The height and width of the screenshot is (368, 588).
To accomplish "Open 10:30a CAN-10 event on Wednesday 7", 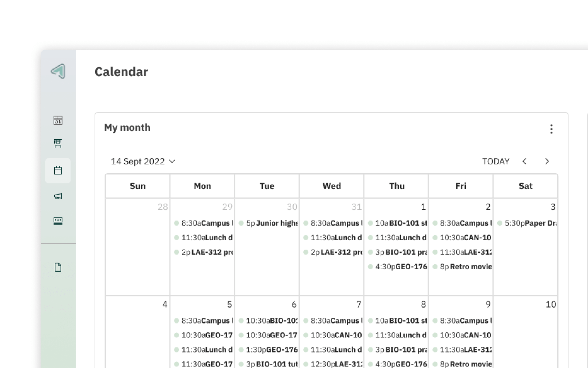I will click(x=333, y=335).
